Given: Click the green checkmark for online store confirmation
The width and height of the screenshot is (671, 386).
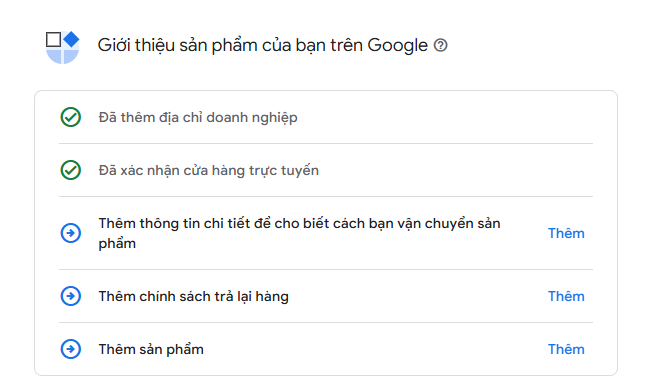Looking at the screenshot, I should click(x=71, y=170).
